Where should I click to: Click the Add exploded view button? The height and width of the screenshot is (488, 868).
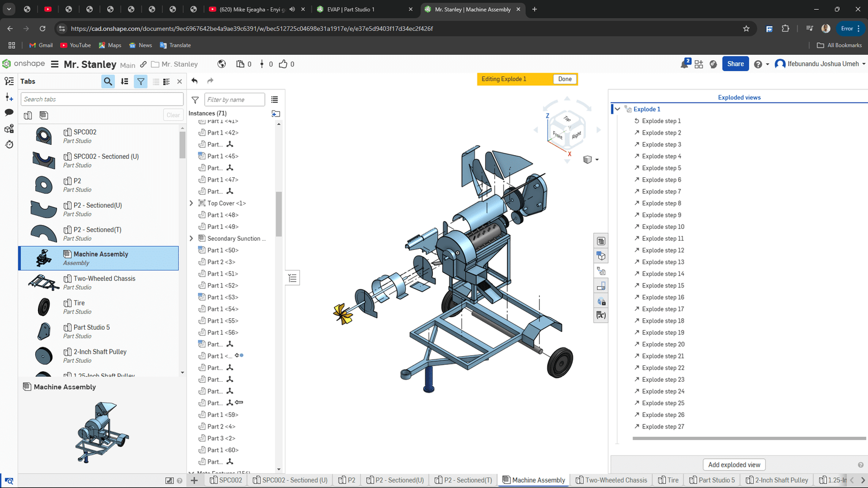pyautogui.click(x=734, y=465)
